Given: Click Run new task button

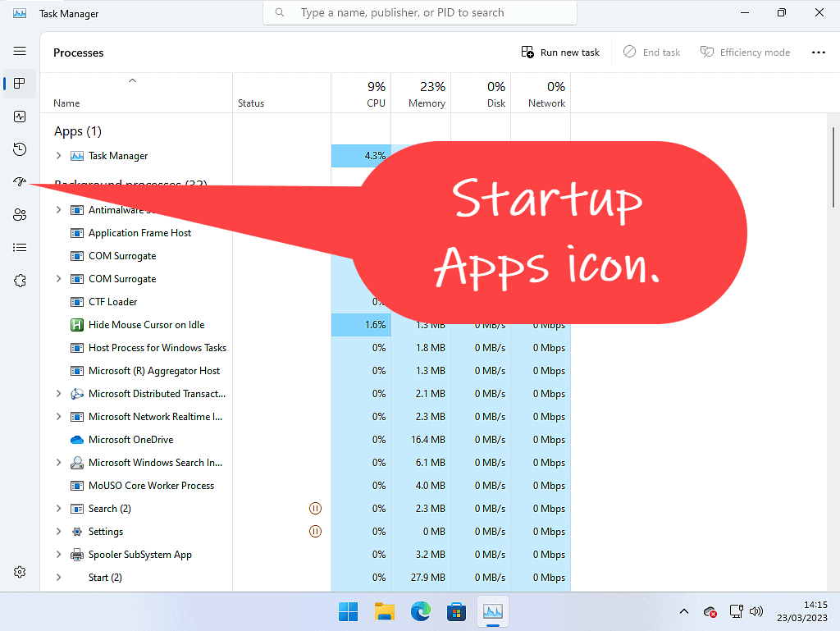Looking at the screenshot, I should tap(560, 53).
